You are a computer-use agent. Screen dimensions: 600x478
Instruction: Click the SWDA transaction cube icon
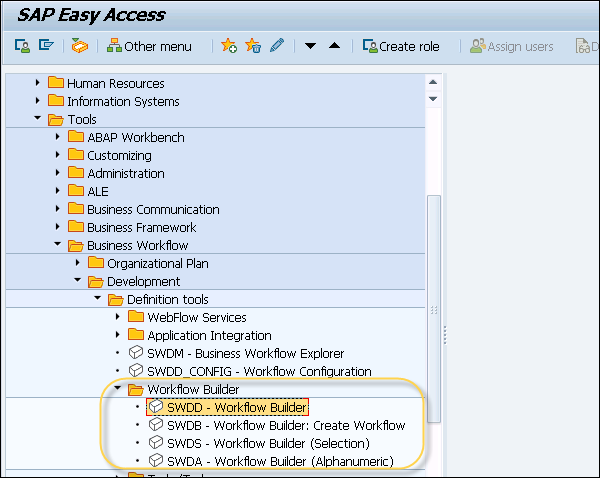[x=156, y=460]
